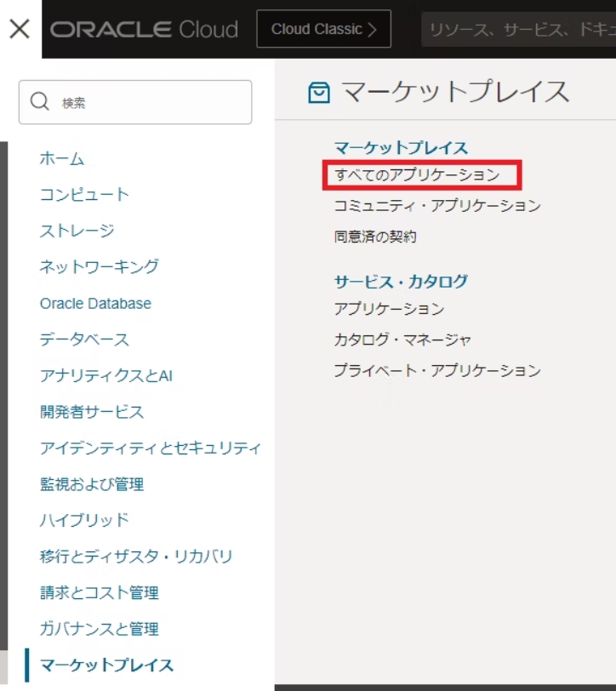616x691 pixels.
Task: Close the navigation menu with X icon
Action: pyautogui.click(x=20, y=29)
